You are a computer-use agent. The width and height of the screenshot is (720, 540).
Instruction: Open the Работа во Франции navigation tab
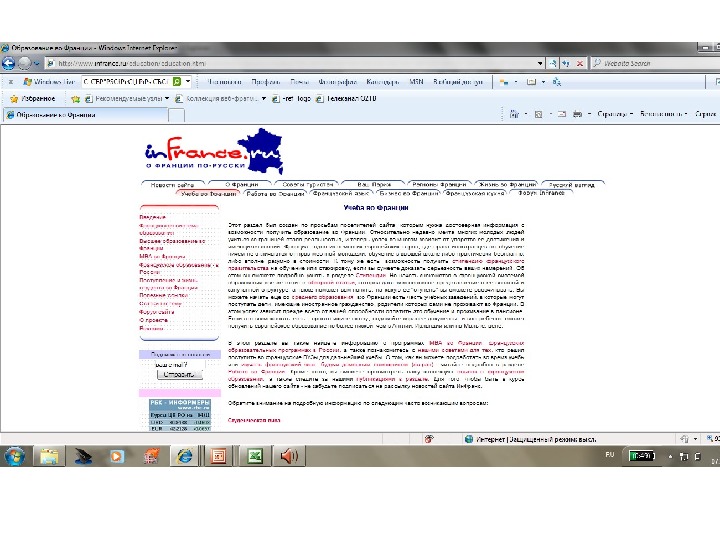[x=275, y=194]
